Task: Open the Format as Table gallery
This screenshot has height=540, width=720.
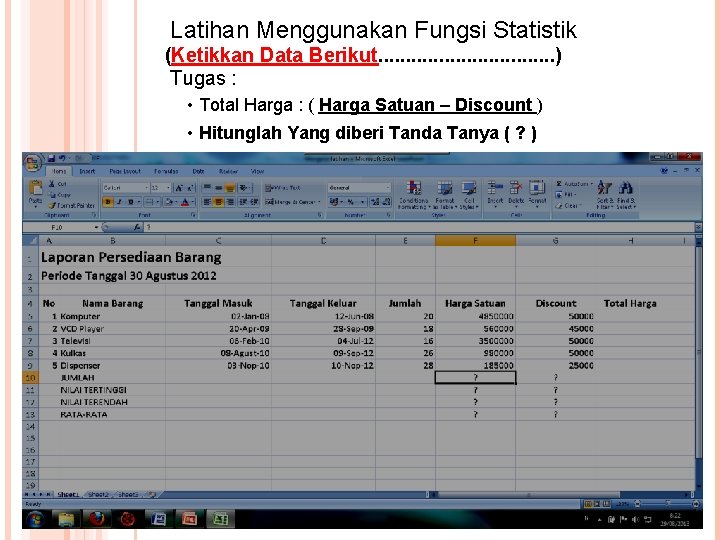Action: coord(444,195)
